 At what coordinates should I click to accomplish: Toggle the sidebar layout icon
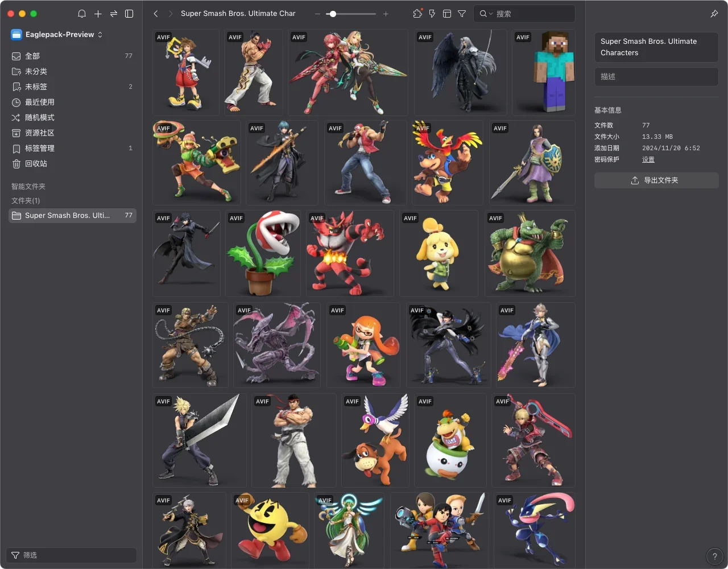pyautogui.click(x=129, y=14)
